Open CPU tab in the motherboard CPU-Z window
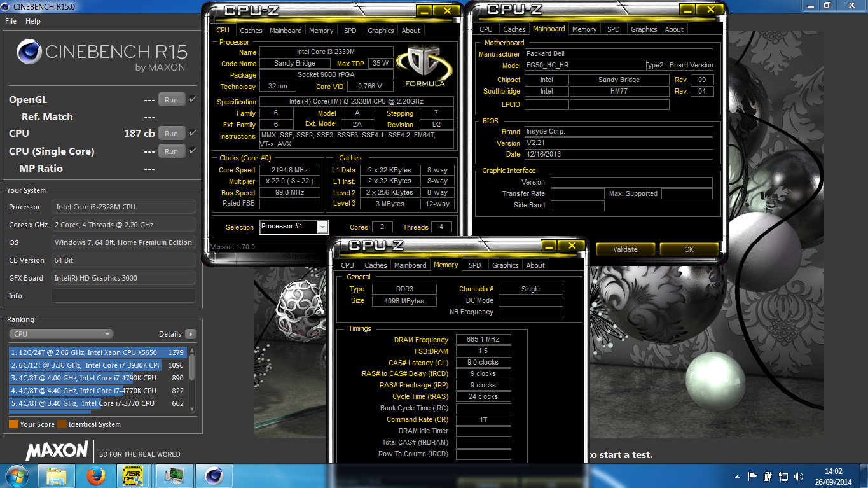Viewport: 868px width, 488px height. pos(486,29)
